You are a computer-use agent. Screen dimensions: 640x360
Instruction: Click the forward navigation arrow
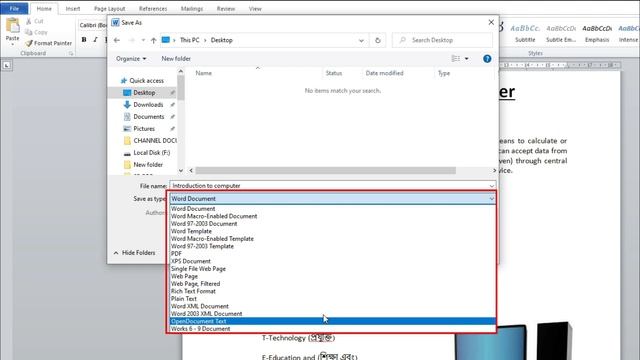pos(131,40)
